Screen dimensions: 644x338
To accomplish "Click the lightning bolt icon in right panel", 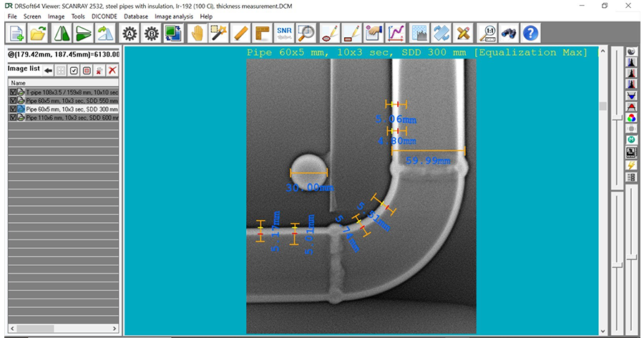I will [631, 164].
